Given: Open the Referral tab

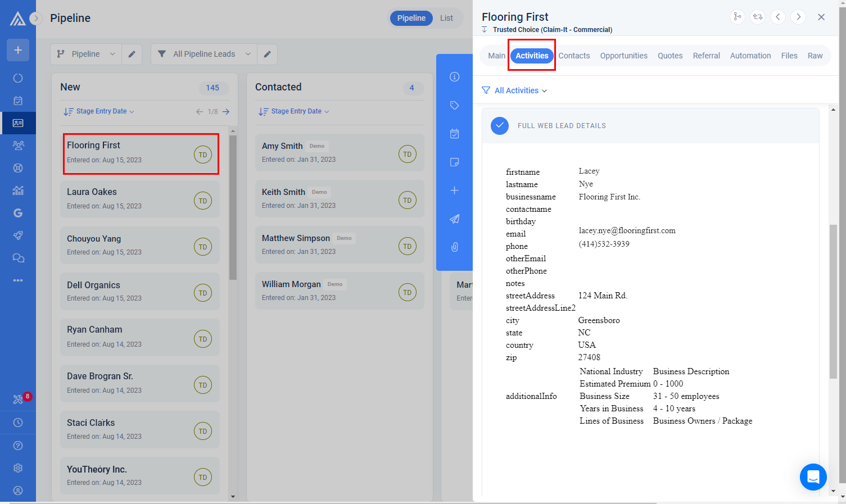Looking at the screenshot, I should point(707,56).
